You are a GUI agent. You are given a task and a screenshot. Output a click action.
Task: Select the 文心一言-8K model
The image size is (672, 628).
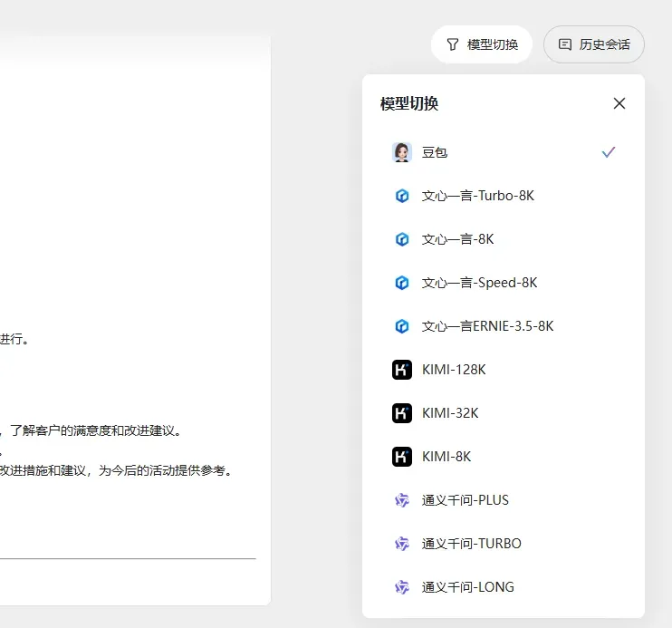[x=457, y=239]
